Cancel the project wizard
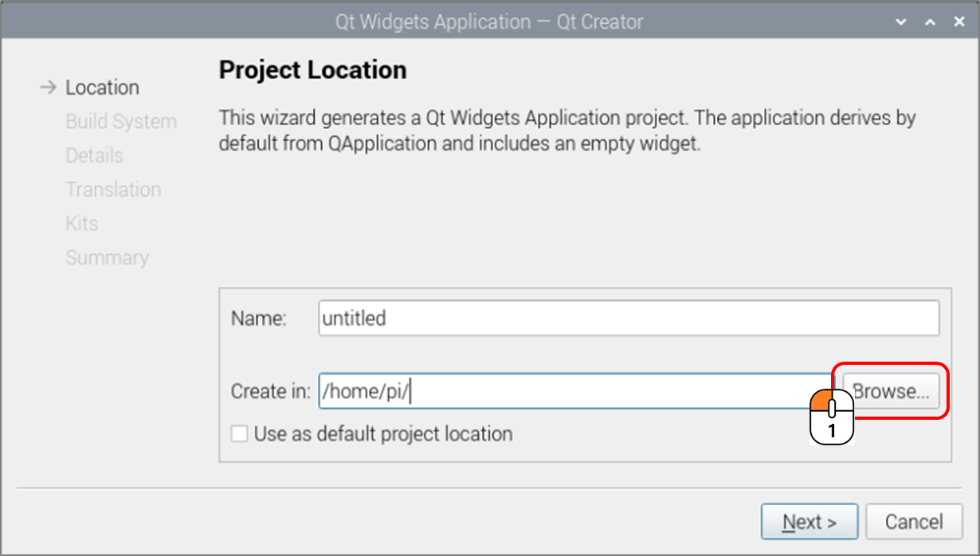 (914, 522)
